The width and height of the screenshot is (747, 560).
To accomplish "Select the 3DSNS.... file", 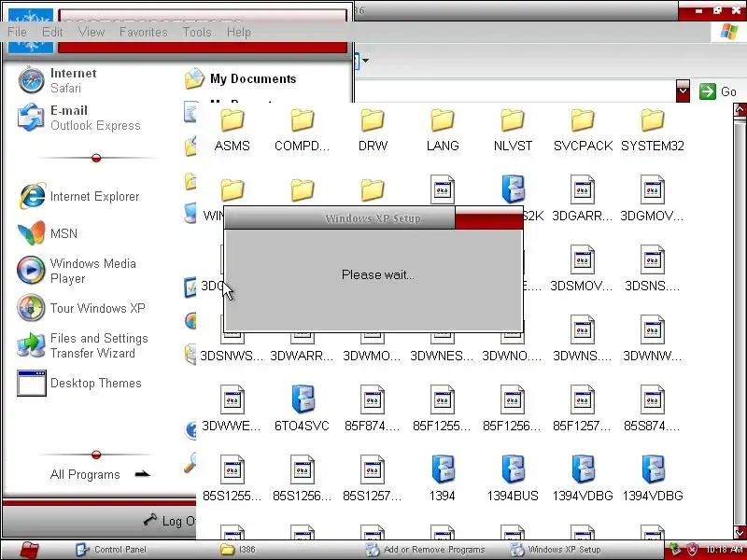I will click(x=652, y=269).
